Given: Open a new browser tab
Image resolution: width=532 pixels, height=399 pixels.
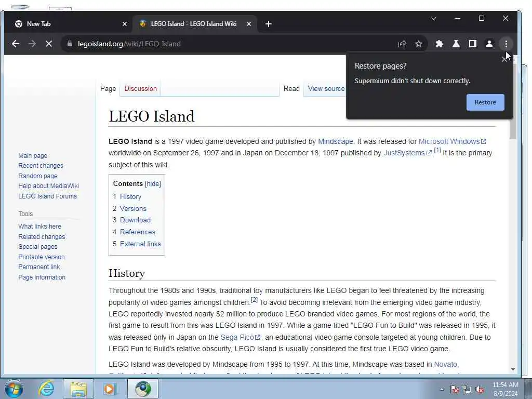Looking at the screenshot, I should (269, 24).
